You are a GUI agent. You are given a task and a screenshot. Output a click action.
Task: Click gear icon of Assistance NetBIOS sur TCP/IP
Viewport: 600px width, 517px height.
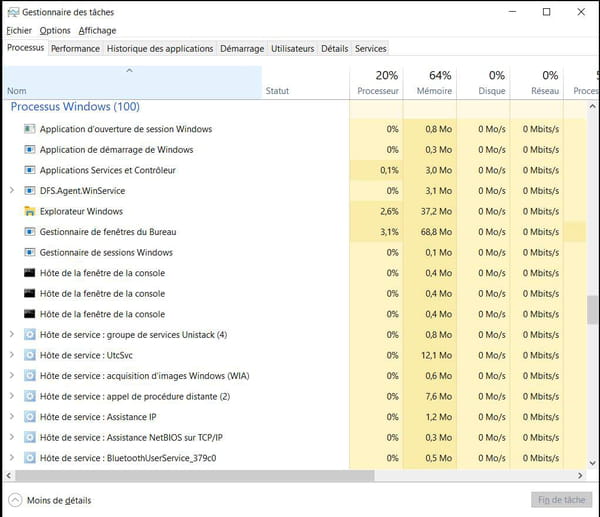(29, 437)
